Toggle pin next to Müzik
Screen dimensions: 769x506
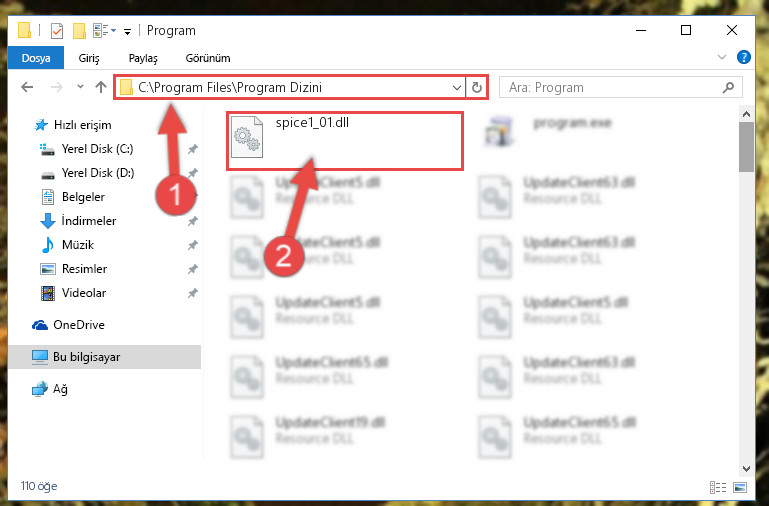click(x=193, y=245)
